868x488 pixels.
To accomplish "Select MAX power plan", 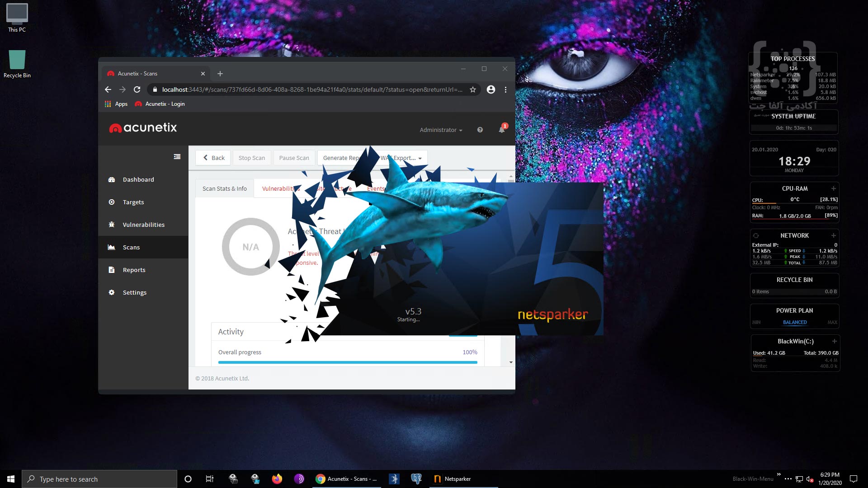I will coord(832,322).
